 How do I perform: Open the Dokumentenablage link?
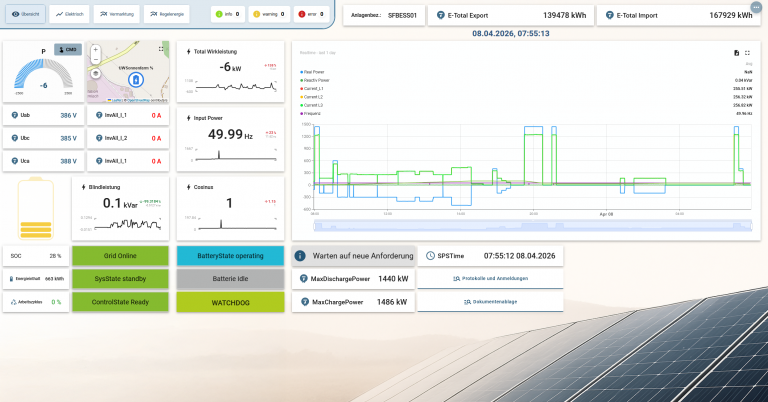pos(490,300)
